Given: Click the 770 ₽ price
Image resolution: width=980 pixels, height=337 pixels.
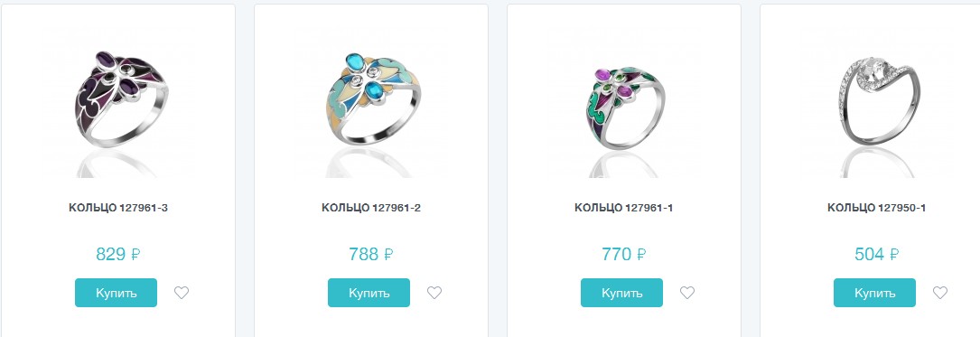Looking at the screenshot, I should point(624,254).
